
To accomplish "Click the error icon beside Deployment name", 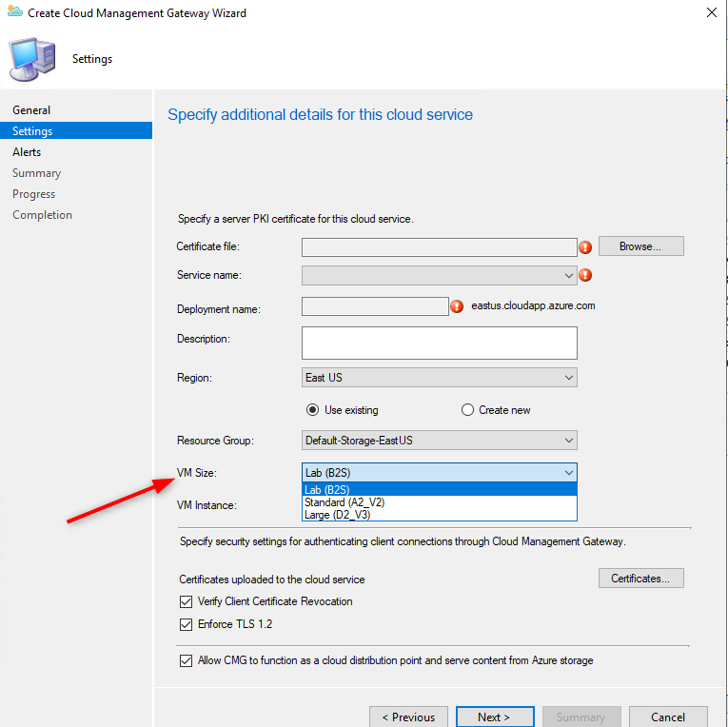I will pyautogui.click(x=456, y=306).
